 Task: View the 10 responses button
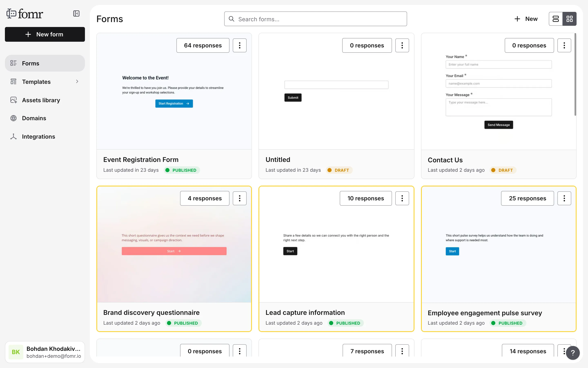[x=366, y=198]
